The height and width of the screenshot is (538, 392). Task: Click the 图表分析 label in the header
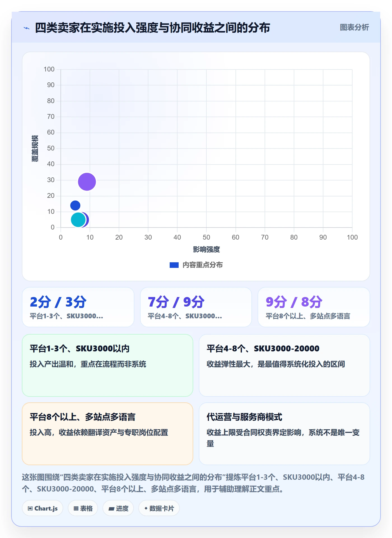click(x=354, y=27)
